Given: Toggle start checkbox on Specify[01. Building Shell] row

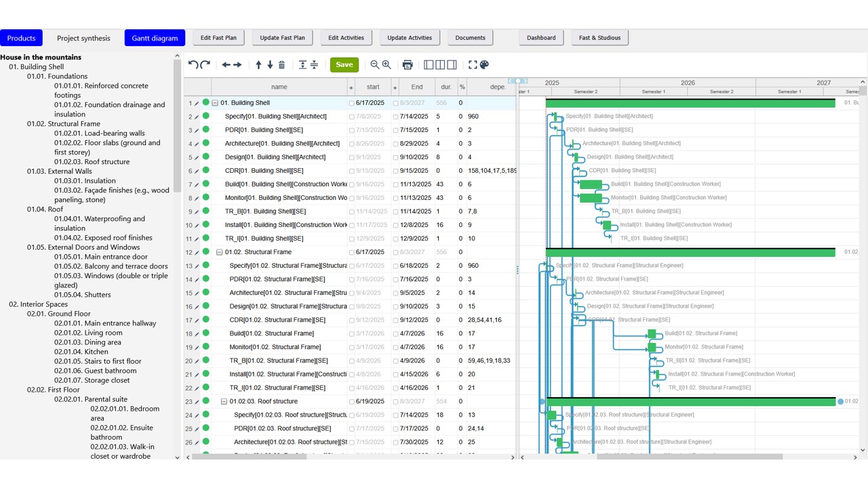Looking at the screenshot, I should pyautogui.click(x=351, y=117).
